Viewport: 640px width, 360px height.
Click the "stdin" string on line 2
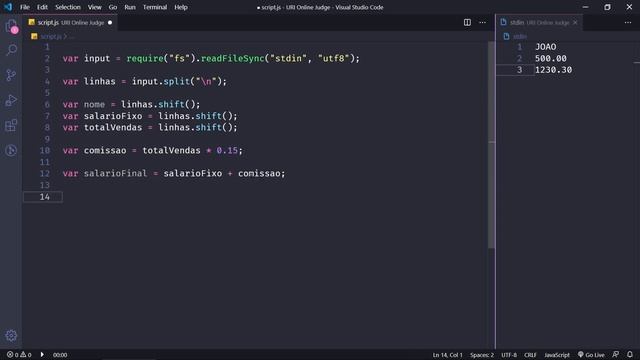[288, 58]
